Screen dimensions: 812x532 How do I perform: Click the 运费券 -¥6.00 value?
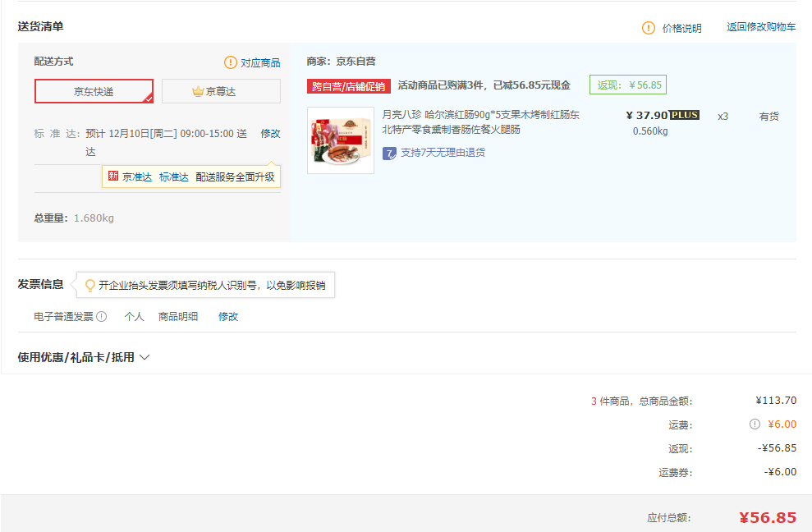(x=781, y=472)
